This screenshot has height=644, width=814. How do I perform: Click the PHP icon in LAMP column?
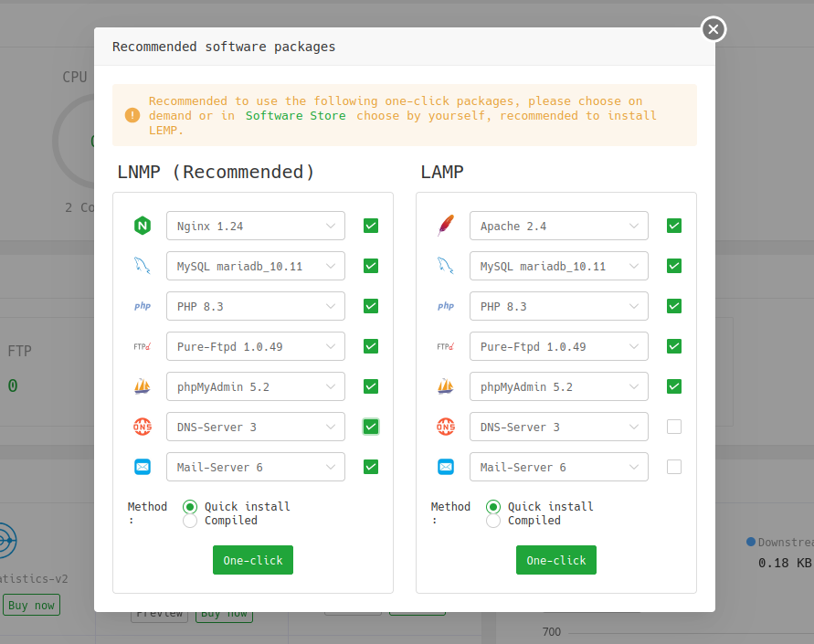(x=446, y=306)
